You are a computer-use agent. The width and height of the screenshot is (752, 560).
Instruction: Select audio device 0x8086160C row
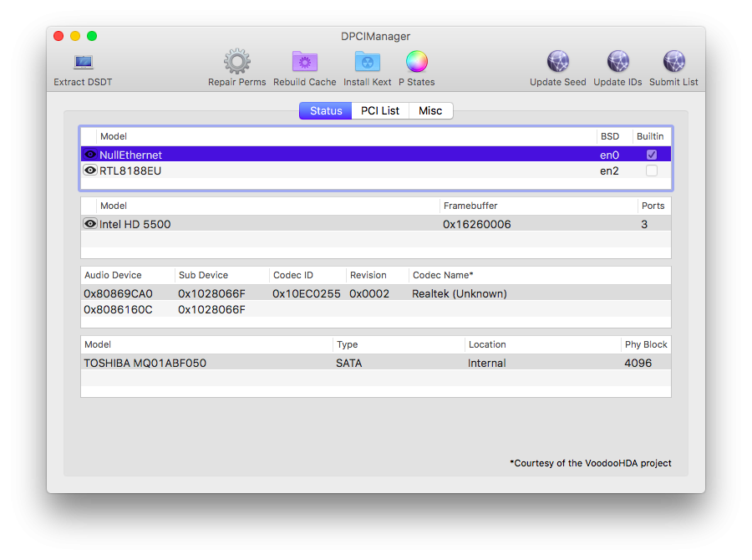pyautogui.click(x=376, y=309)
